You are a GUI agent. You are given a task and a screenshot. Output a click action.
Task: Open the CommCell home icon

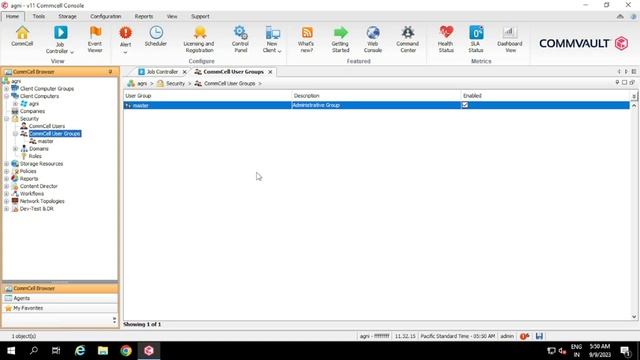22,36
